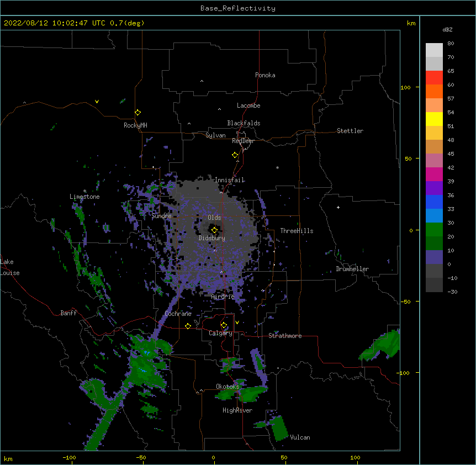Click the yellow diamond marker above Calgary label

(224, 325)
